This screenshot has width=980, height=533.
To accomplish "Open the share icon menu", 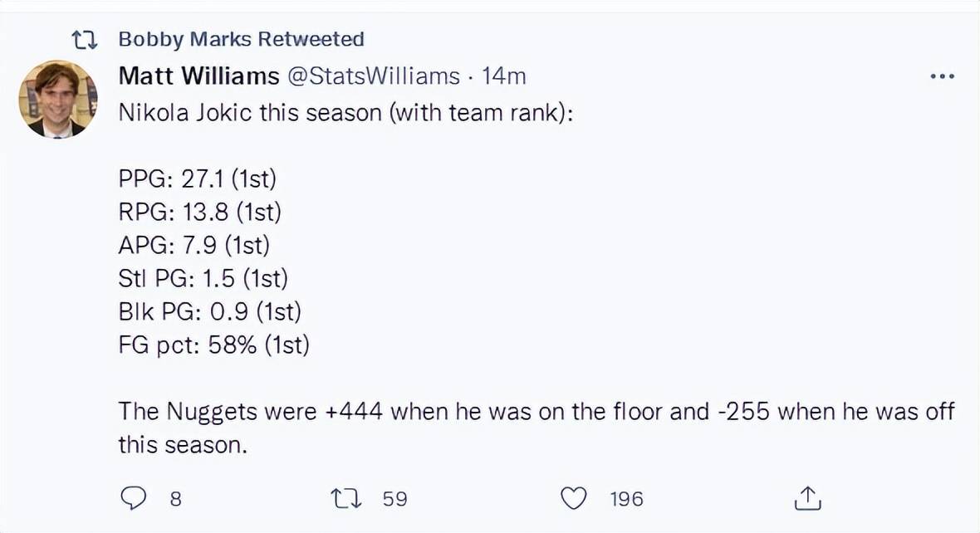I will 807,498.
